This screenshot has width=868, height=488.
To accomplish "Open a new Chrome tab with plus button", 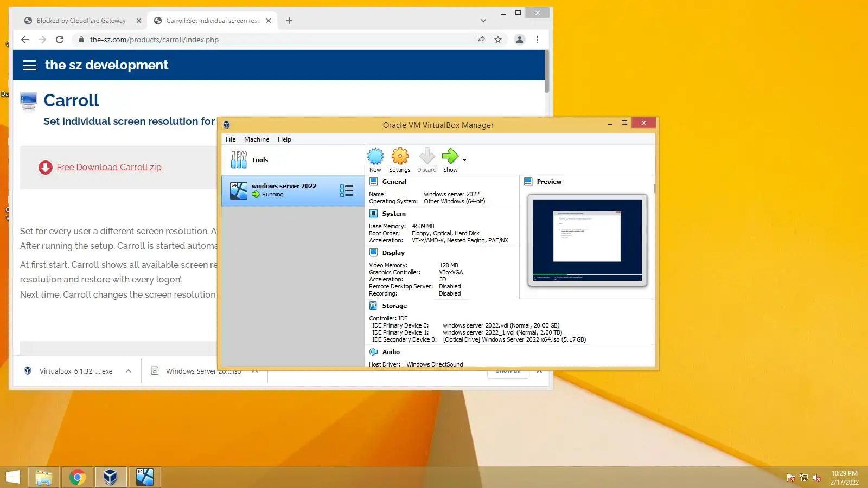I will [x=289, y=21].
